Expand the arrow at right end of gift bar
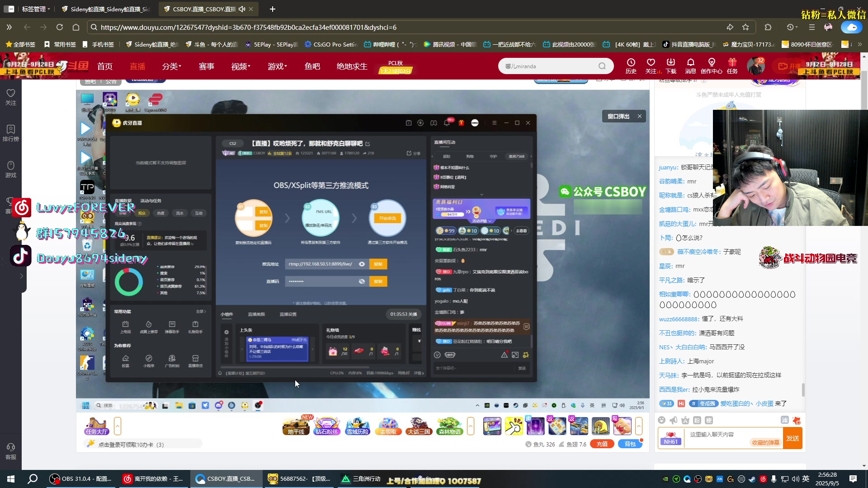Image resolution: width=868 pixels, height=488 pixels. click(x=639, y=426)
